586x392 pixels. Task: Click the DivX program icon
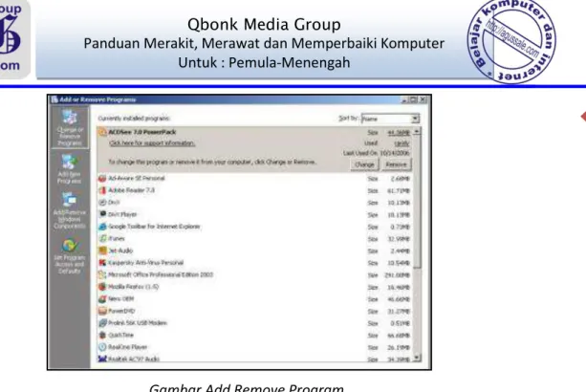point(102,202)
